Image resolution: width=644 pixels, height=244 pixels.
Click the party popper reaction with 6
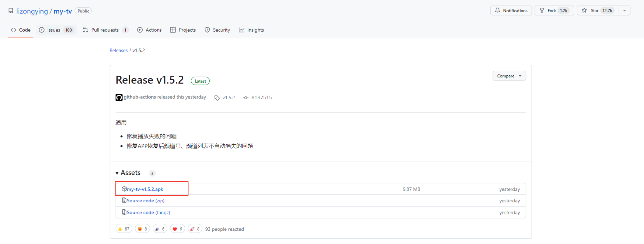[x=160, y=229]
